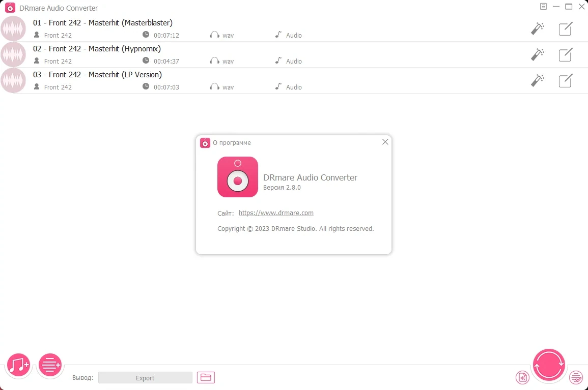Screen dimensions: 588x390
Task: Click the Версия 2.8.0 text
Action: [x=282, y=187]
